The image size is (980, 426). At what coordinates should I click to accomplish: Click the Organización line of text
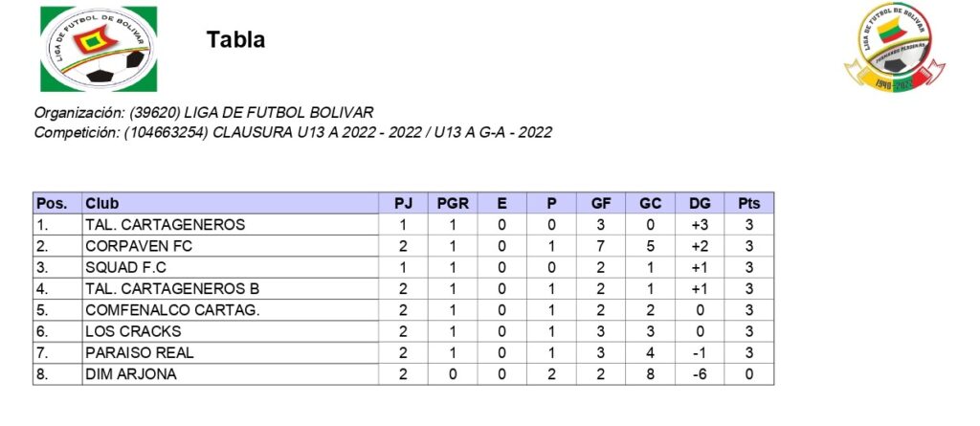pos(204,112)
